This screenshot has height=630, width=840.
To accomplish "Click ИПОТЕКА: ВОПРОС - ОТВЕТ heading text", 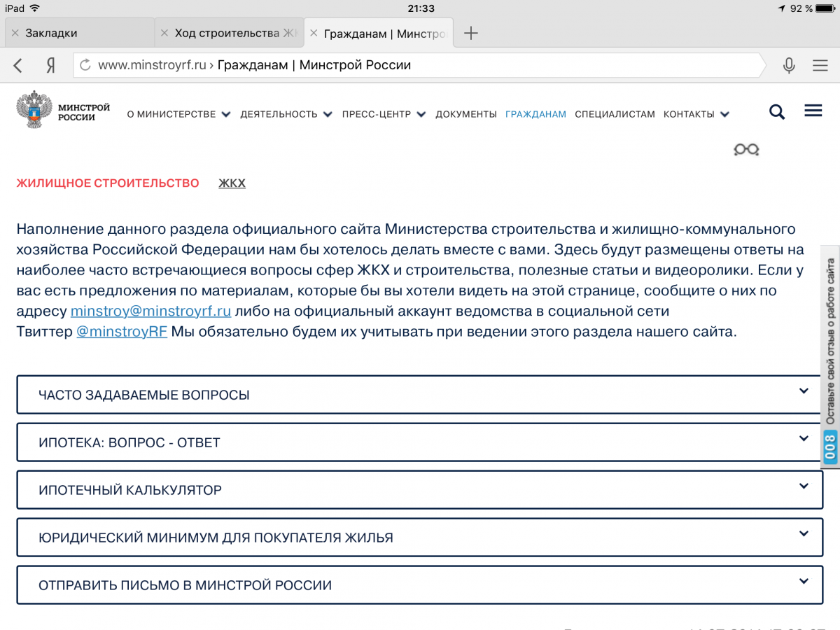I will click(x=129, y=442).
